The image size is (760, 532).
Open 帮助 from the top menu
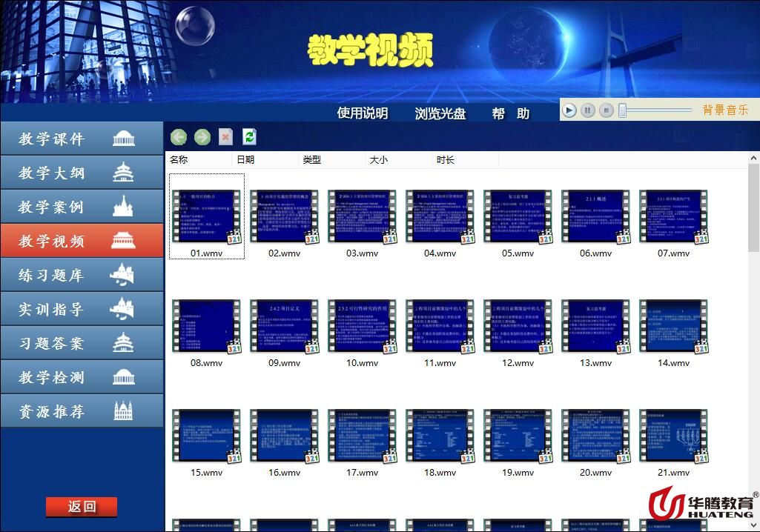pyautogui.click(x=510, y=113)
